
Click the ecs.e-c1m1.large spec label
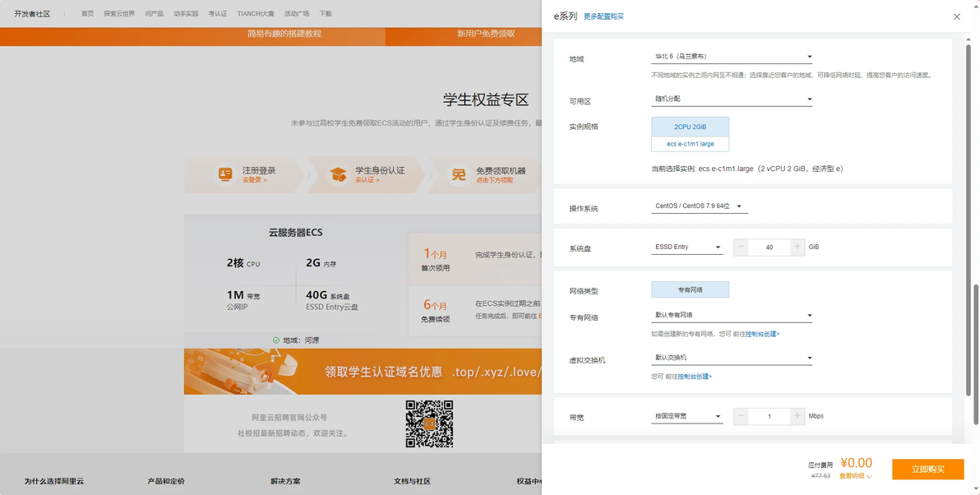tap(690, 144)
